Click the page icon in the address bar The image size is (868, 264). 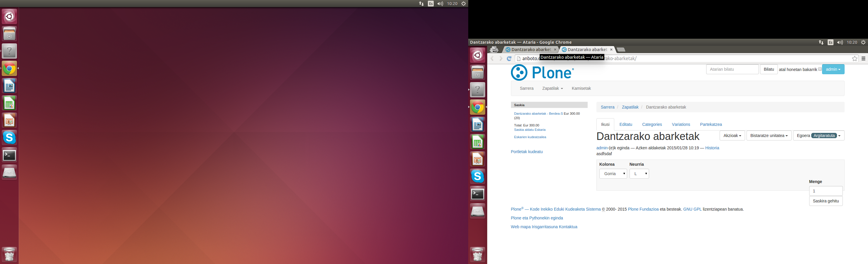click(519, 59)
